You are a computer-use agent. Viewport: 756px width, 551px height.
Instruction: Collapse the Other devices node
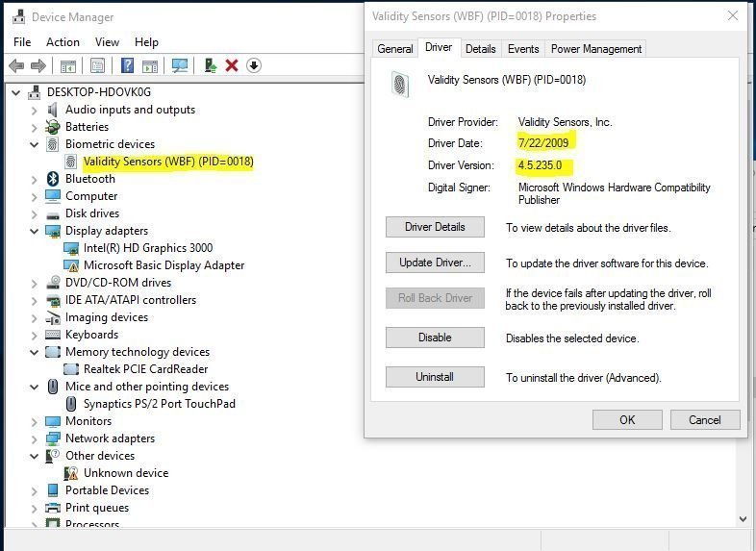(x=34, y=456)
